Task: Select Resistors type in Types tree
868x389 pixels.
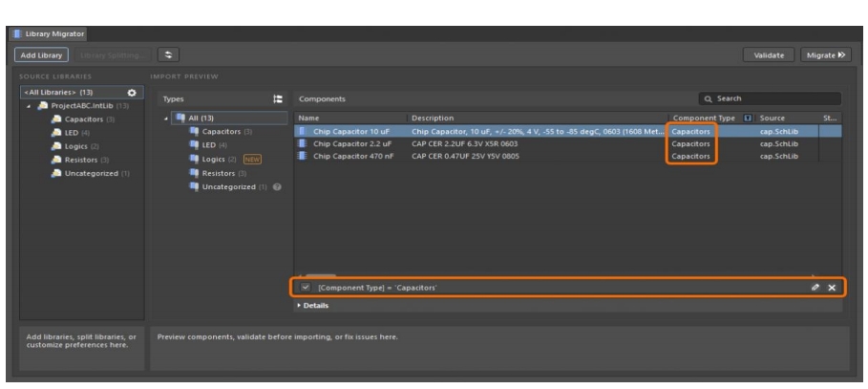Action: tap(218, 173)
